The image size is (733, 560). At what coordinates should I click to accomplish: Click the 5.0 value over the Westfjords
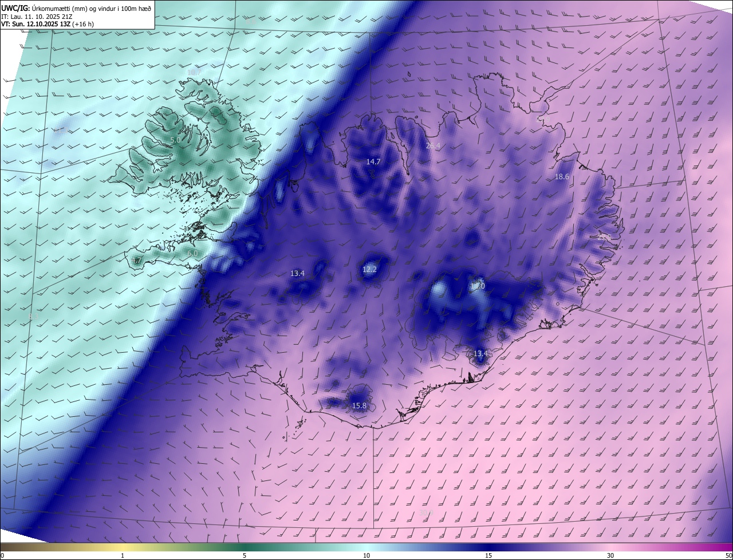pyautogui.click(x=175, y=140)
